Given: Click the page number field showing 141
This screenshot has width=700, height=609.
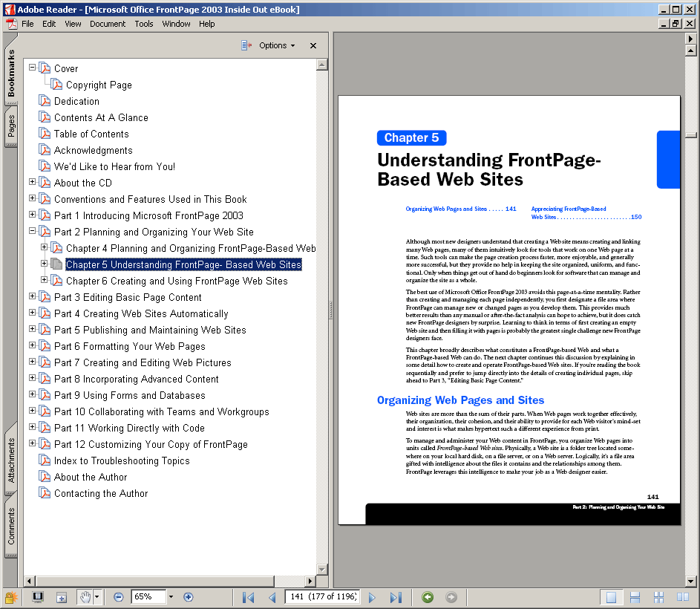Looking at the screenshot, I should [x=323, y=596].
